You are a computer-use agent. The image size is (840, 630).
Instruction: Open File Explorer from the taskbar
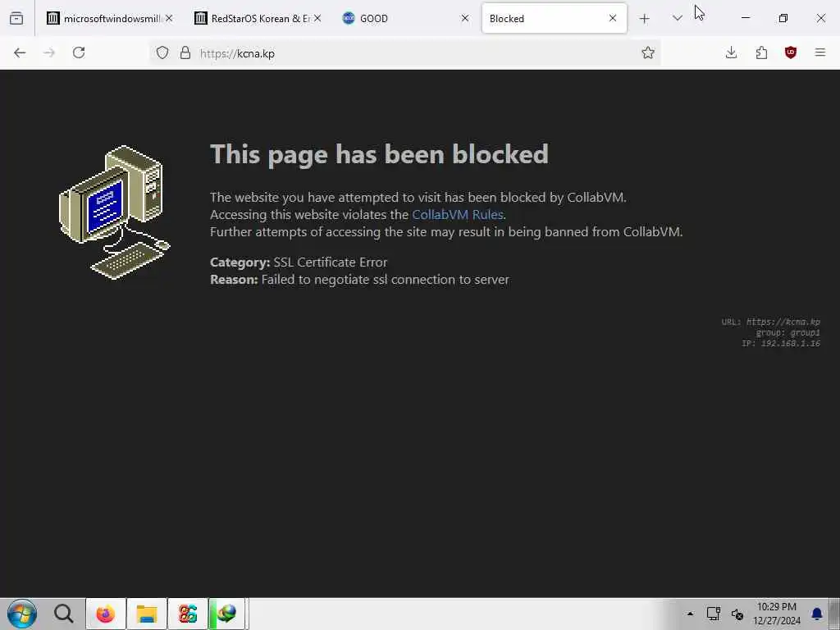click(146, 614)
